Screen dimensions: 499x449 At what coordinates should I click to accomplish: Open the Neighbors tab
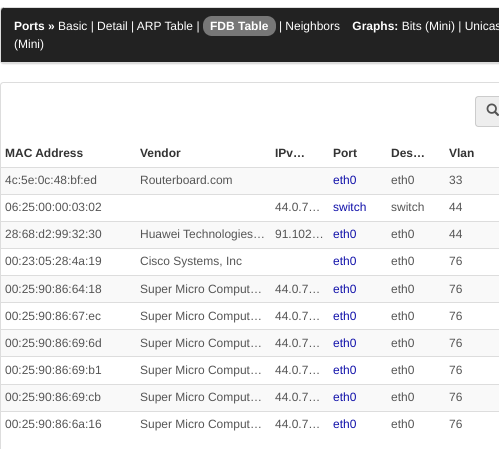(312, 26)
